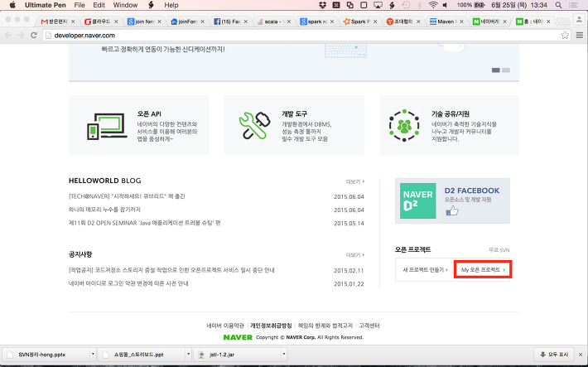Bookmark this page with the star icon
Screen dimensions: 588x367
tap(565, 36)
